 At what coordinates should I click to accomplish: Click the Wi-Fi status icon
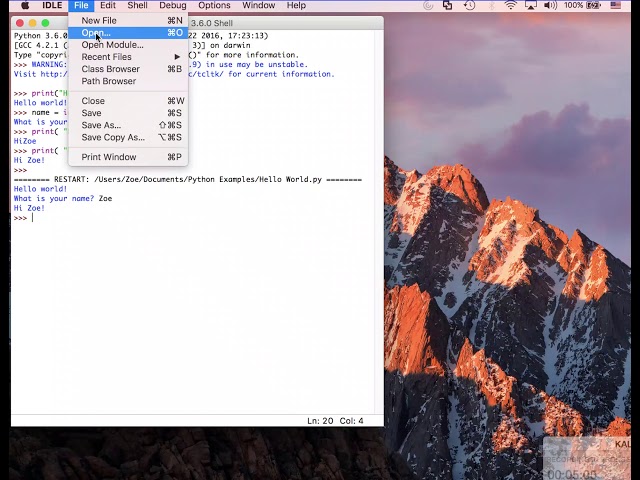(x=510, y=5)
